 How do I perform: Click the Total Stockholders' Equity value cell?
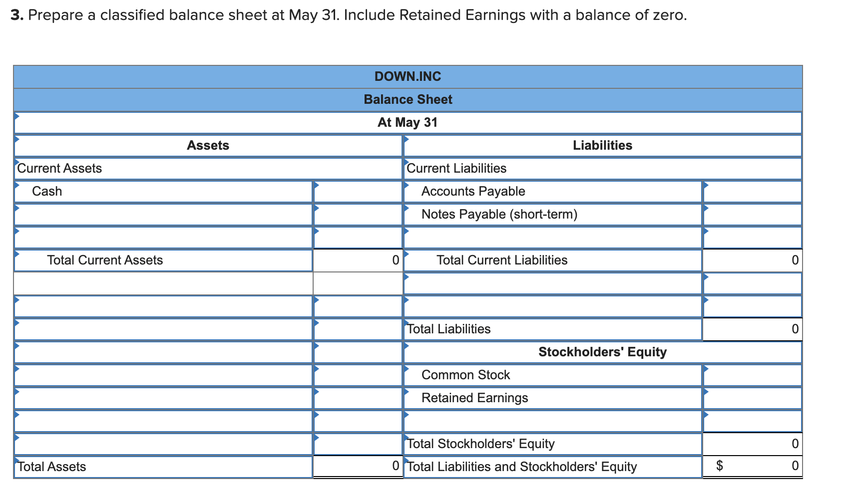[752, 444]
